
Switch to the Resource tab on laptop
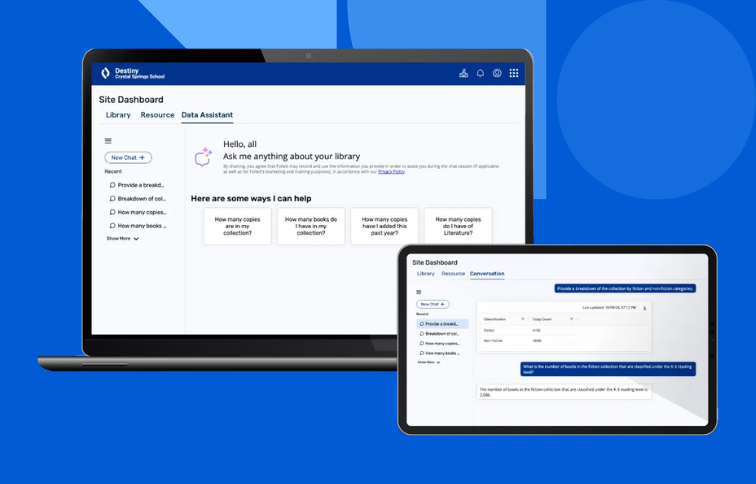point(157,115)
